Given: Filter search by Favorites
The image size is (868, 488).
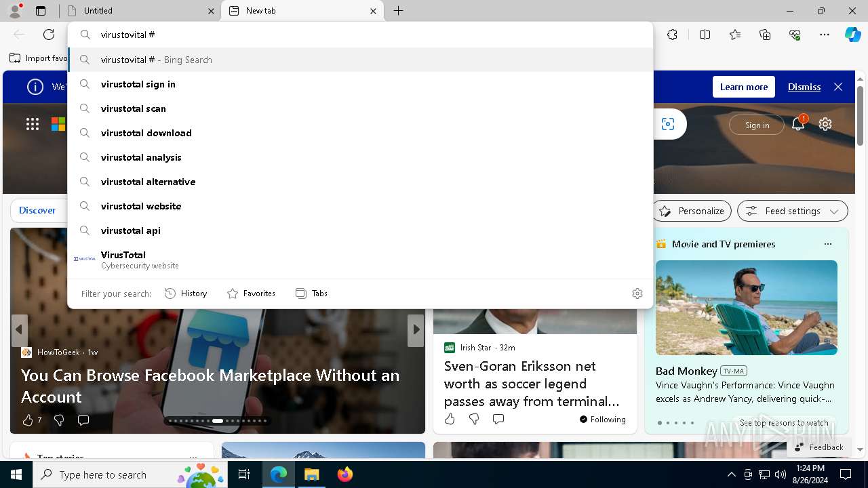Looking at the screenshot, I should coord(251,293).
